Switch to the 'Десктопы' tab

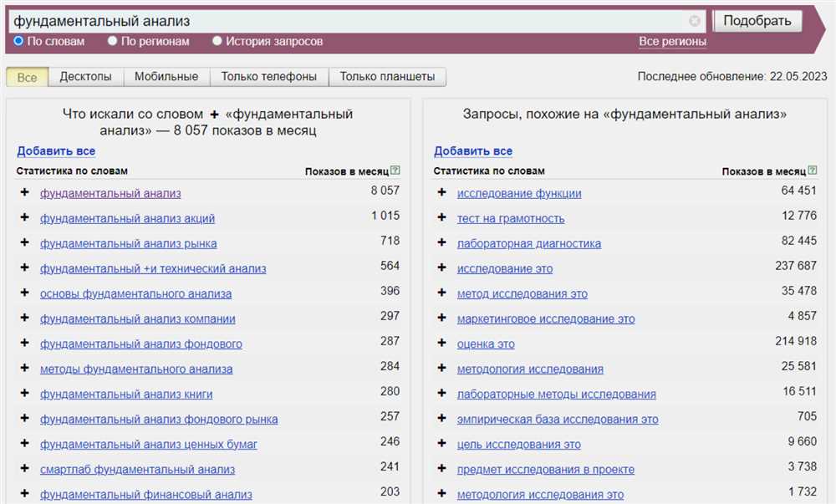86,77
